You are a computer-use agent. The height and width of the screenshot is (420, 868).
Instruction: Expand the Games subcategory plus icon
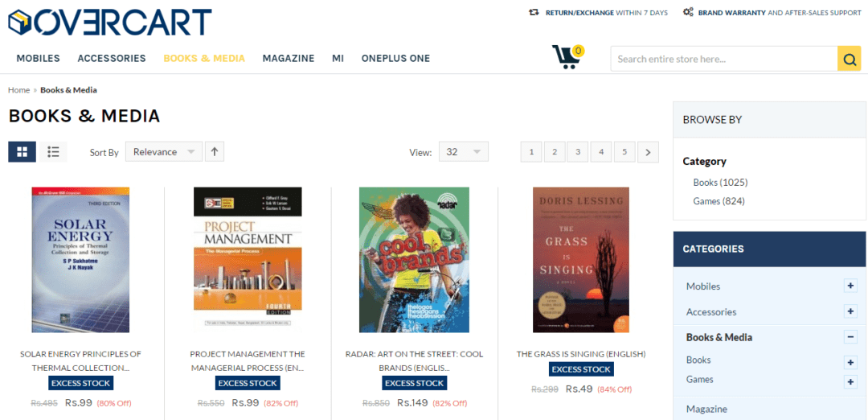tap(850, 381)
